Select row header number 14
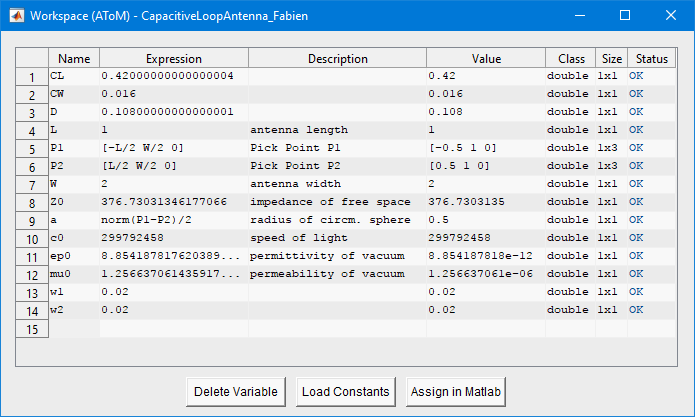Viewport: 695px width, 417px height. (32, 311)
